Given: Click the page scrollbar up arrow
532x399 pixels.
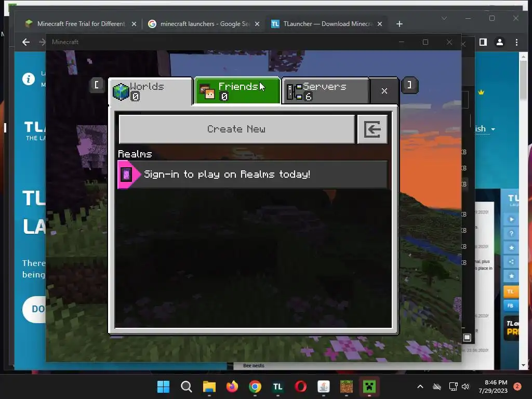Looking at the screenshot, I should click(523, 57).
